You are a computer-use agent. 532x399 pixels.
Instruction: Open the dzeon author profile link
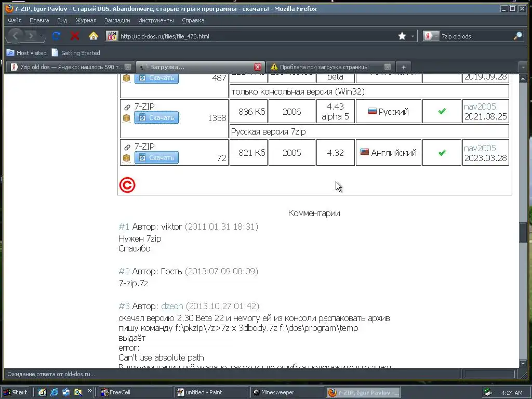click(x=172, y=307)
